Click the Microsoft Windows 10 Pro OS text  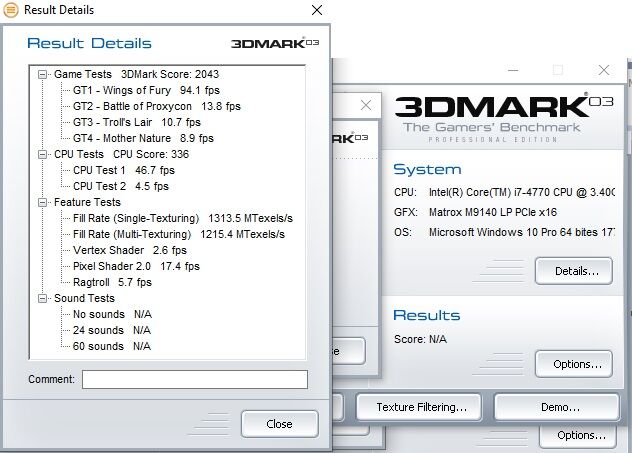click(522, 233)
